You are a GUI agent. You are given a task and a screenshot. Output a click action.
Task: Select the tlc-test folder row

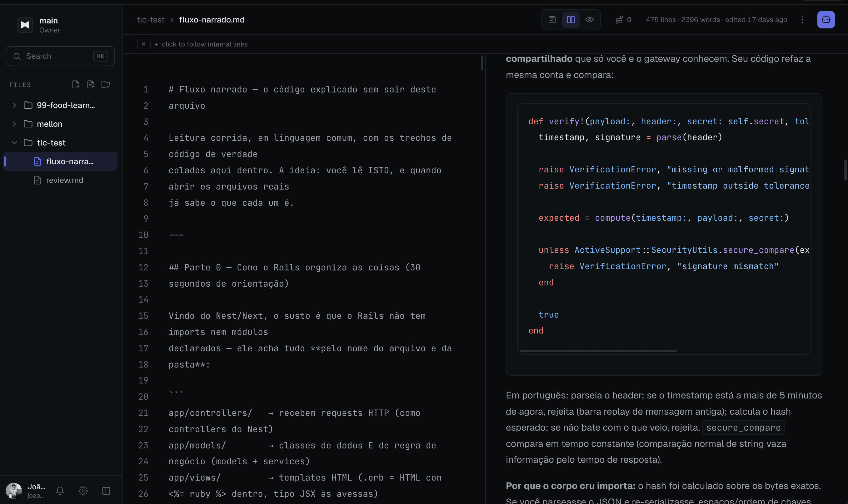(61, 143)
